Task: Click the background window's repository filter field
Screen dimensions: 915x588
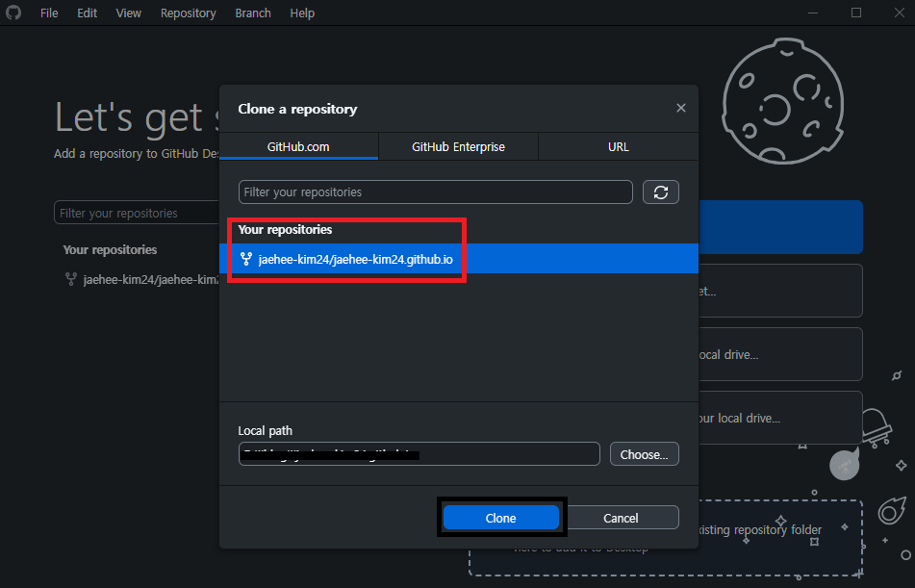Action: tap(137, 213)
